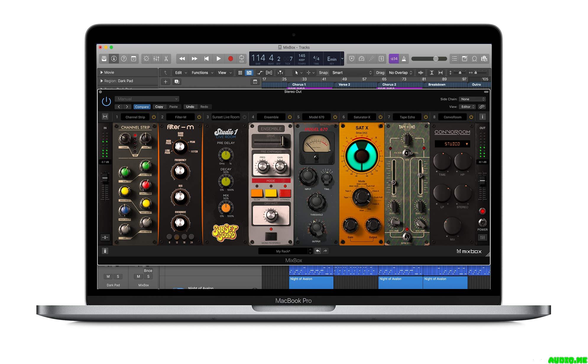The height and width of the screenshot is (364, 588).
Task: Go to beginning of project
Action: coord(206,58)
